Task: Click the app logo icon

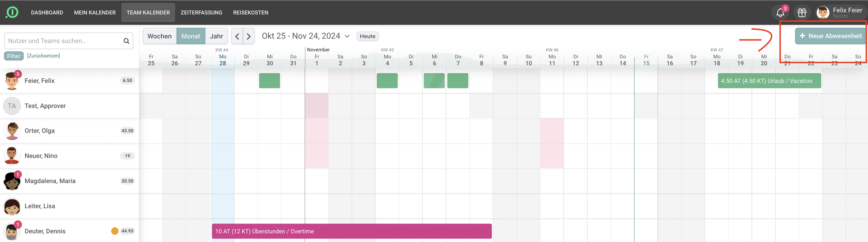Action: point(12,12)
